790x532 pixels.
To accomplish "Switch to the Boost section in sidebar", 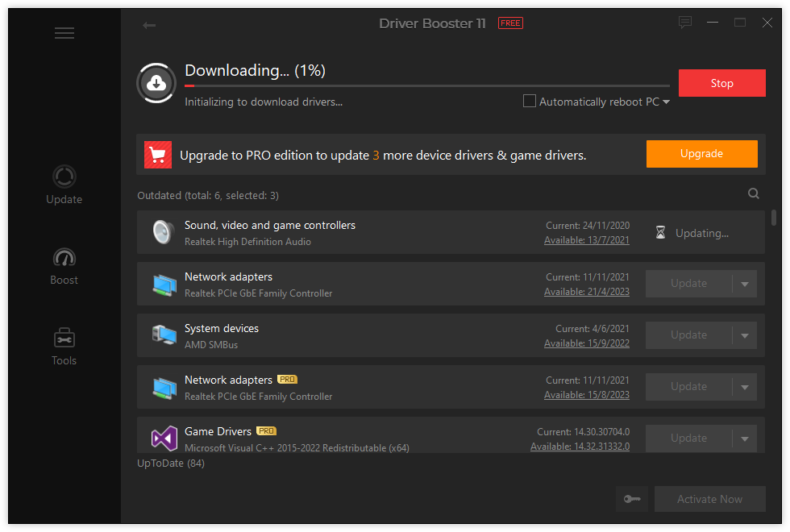I will [64, 266].
